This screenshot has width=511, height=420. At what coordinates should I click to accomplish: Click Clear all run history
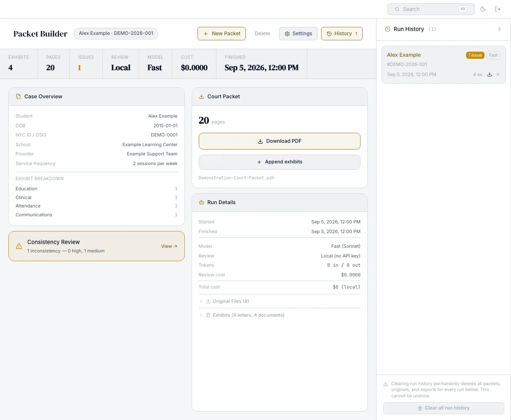coord(443,408)
